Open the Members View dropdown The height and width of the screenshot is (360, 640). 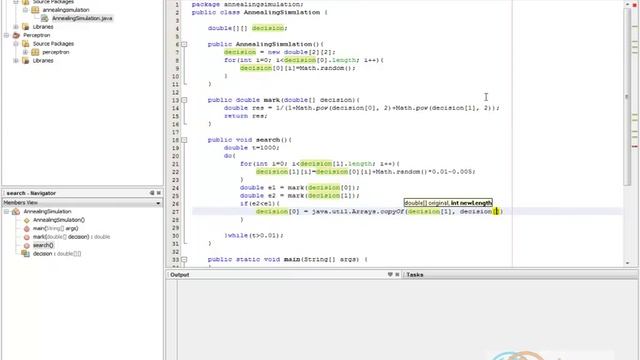click(x=158, y=203)
